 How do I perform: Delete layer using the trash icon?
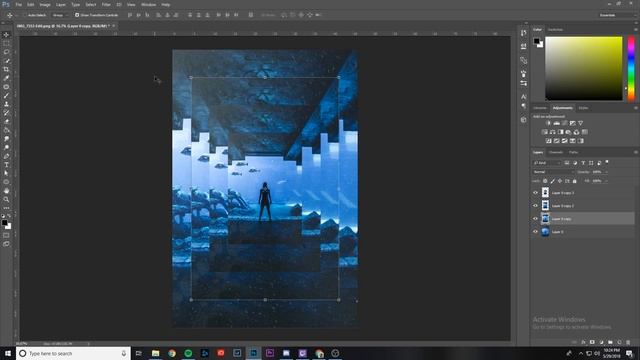(628, 342)
